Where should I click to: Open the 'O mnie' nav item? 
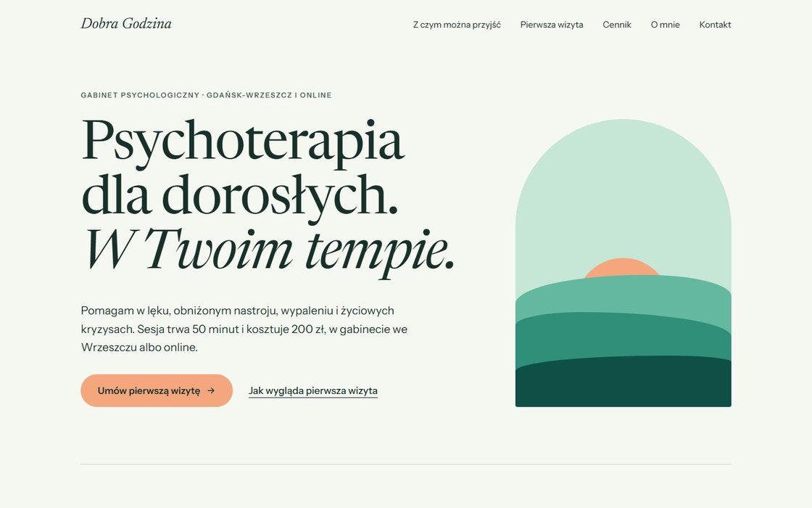tap(665, 25)
